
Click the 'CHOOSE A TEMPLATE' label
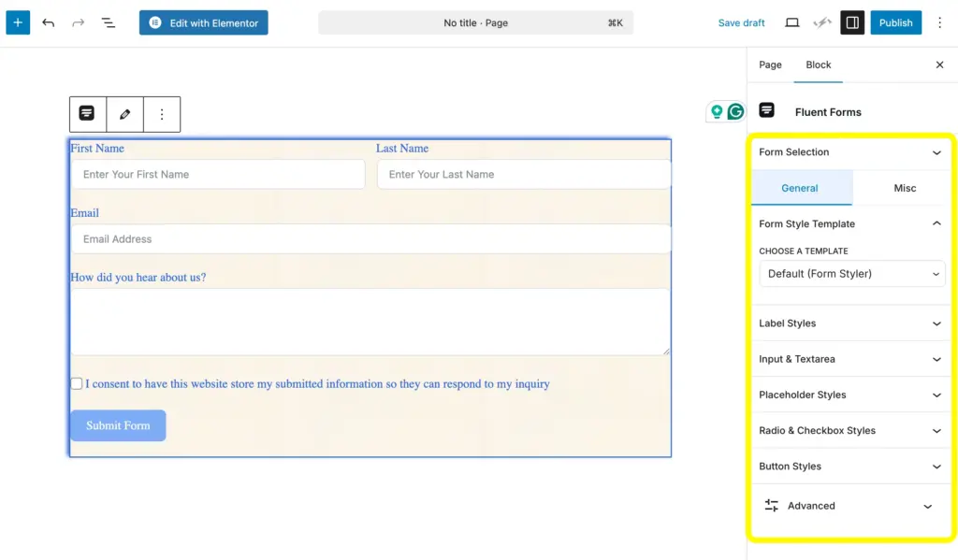point(804,251)
